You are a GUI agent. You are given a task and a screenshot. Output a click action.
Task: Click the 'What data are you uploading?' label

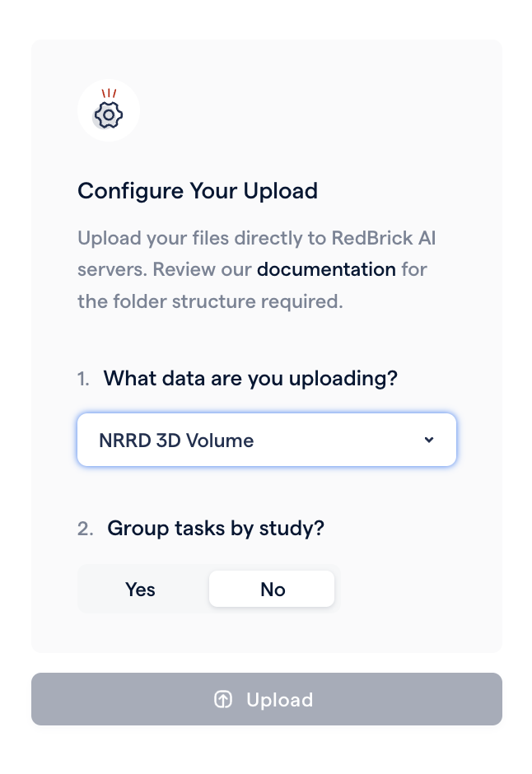pos(250,379)
